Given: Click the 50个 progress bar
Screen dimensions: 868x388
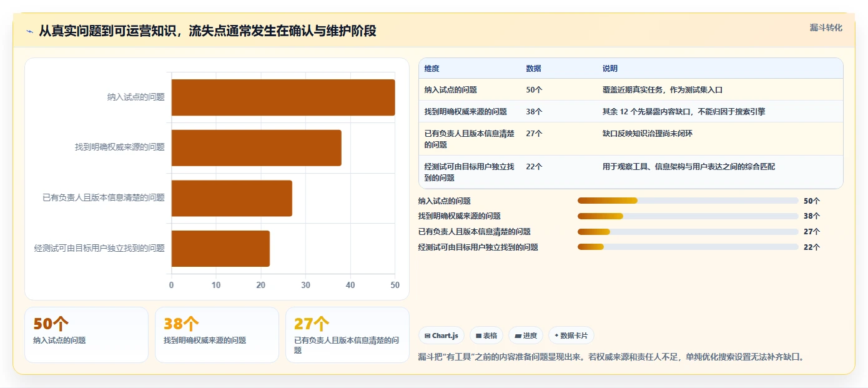Looking at the screenshot, I should click(x=688, y=201).
